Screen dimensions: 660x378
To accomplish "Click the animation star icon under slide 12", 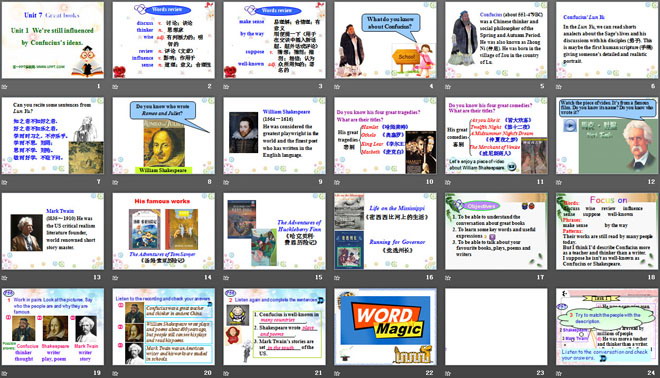I will click(x=559, y=182).
